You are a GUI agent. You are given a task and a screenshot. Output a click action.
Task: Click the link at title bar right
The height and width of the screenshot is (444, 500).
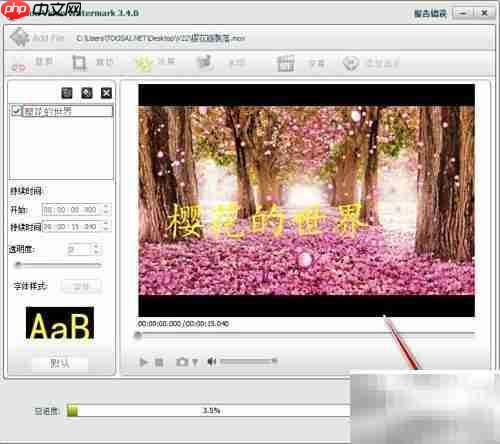click(430, 14)
